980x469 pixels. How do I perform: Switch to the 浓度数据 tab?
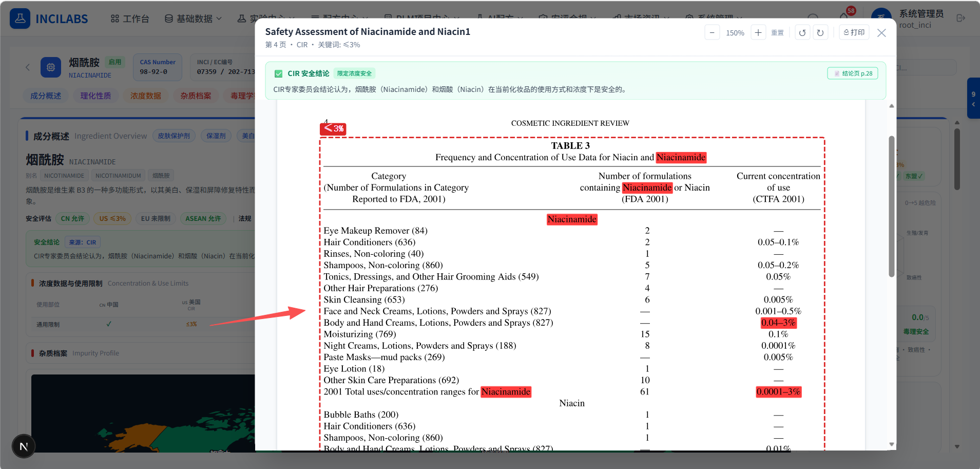(146, 96)
